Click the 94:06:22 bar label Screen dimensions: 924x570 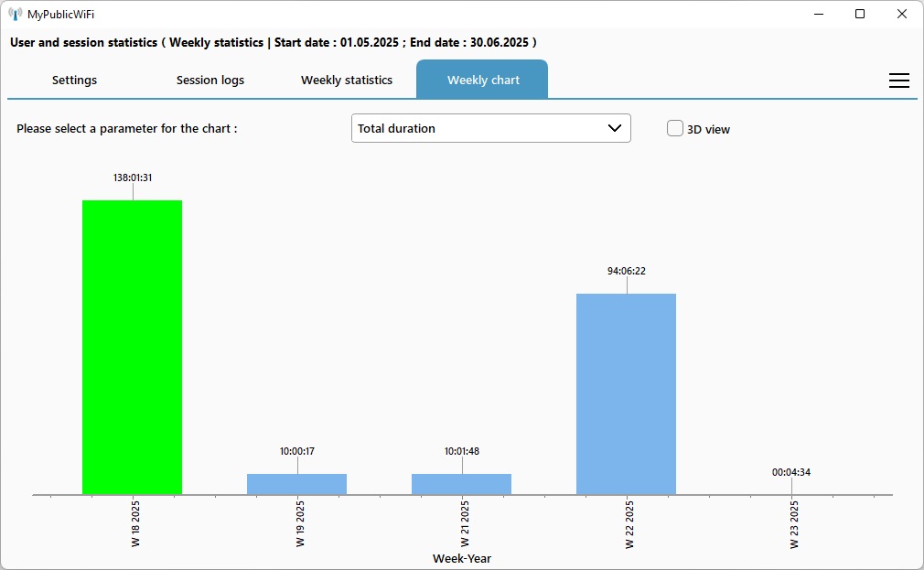point(627,271)
